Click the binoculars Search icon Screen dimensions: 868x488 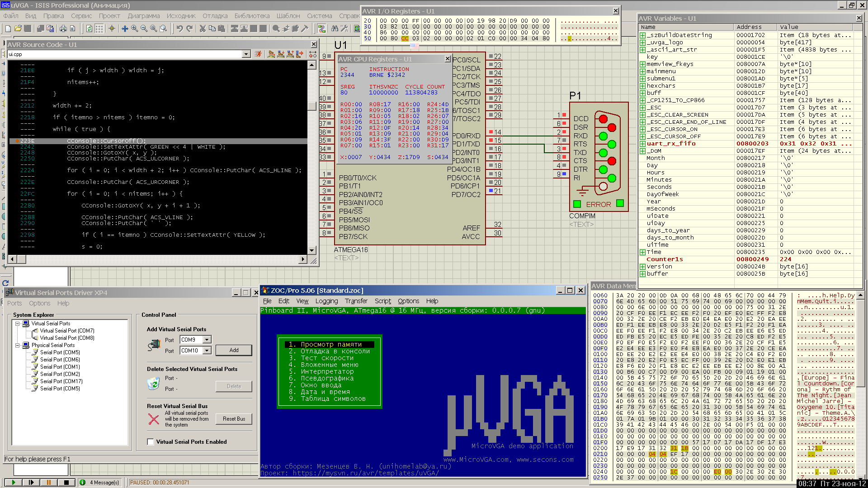(335, 28)
